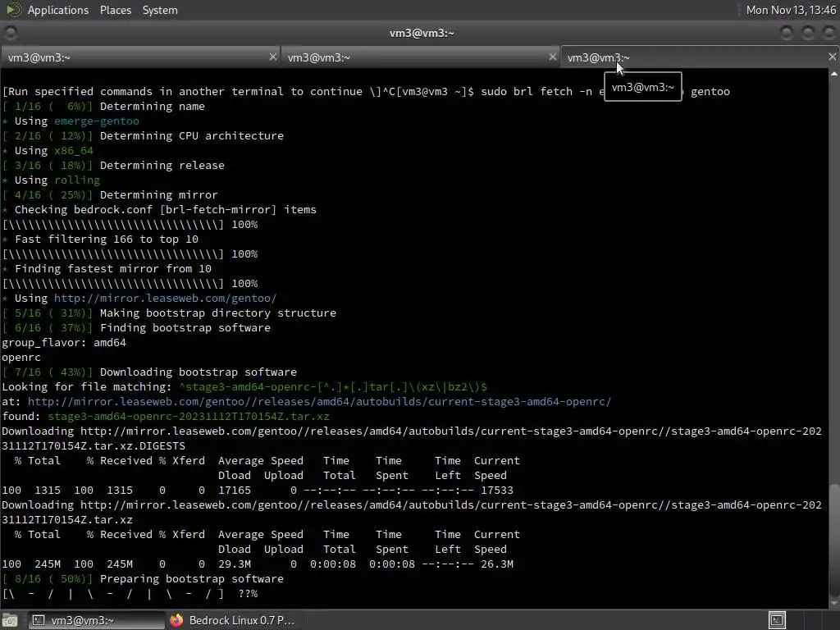Open the mirror.leaseweb.com/gentoo/ link after Using
The width and height of the screenshot is (840, 630).
pyautogui.click(x=165, y=299)
